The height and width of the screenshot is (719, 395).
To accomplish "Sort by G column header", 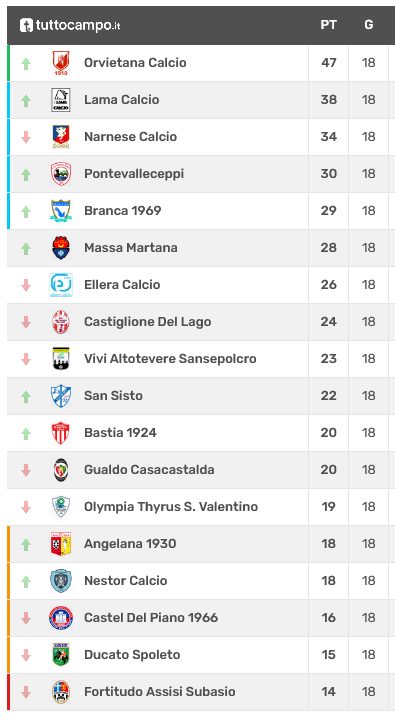I will (368, 25).
